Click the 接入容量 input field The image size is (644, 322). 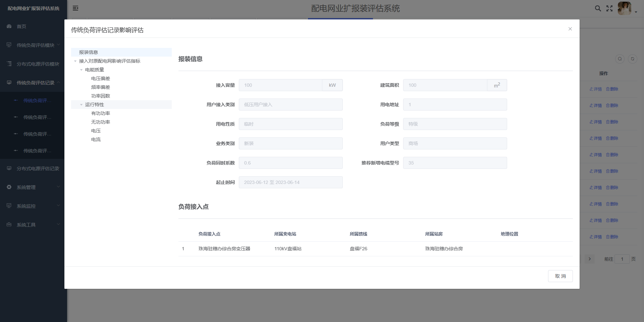point(280,85)
